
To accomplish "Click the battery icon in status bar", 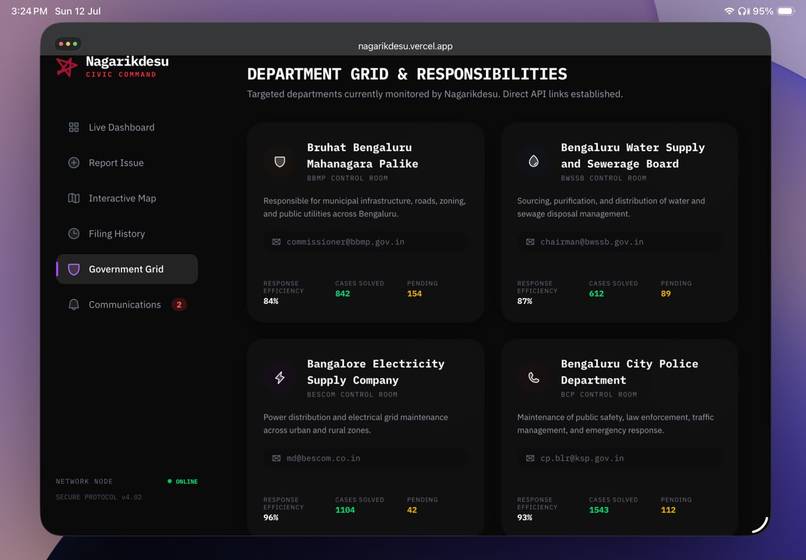I will 786,11.
